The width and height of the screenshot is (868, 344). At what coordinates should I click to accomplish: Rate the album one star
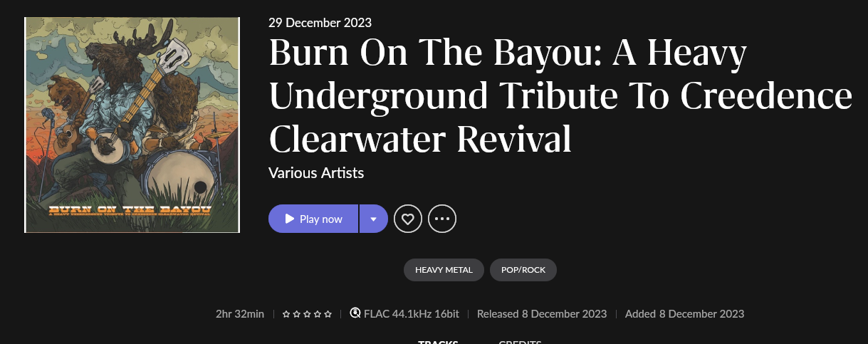[x=286, y=313]
